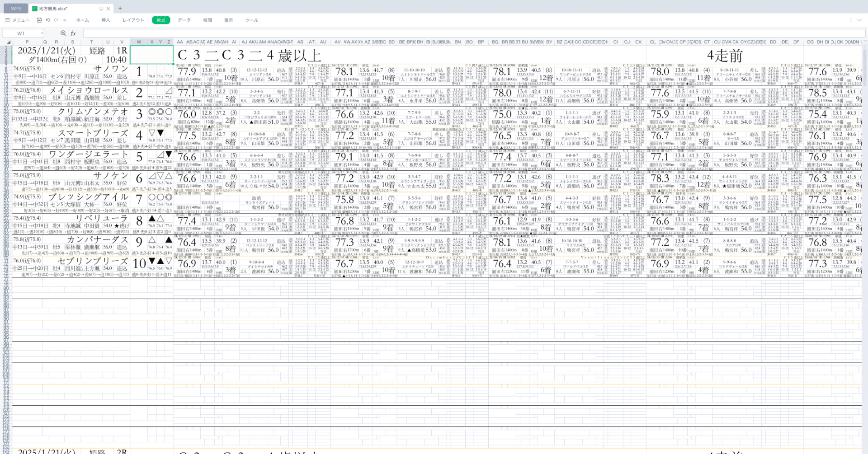Screen dimensions: 868x454
Task: Click the 75.8(近75.8) cell for カンパナーダス
Action: 27,239
